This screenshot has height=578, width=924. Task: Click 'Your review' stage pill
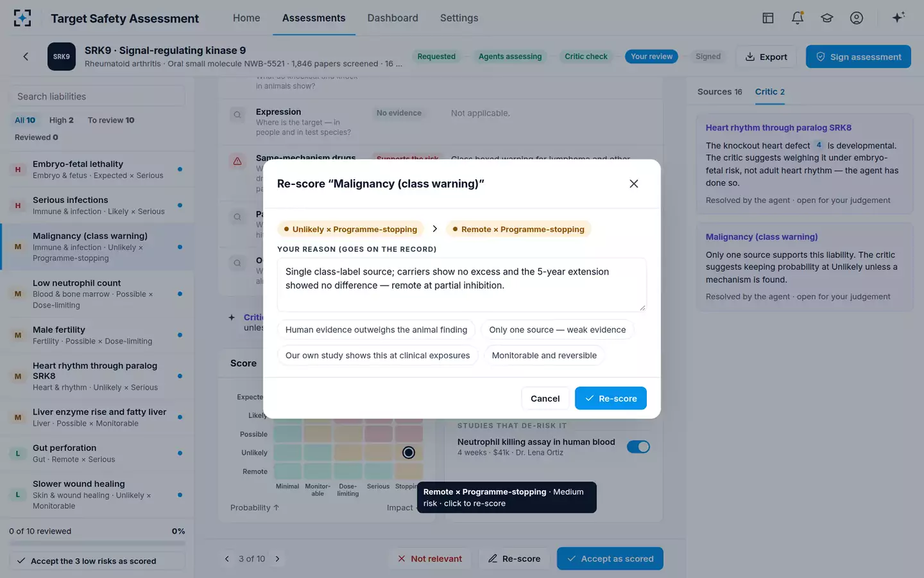click(x=651, y=57)
